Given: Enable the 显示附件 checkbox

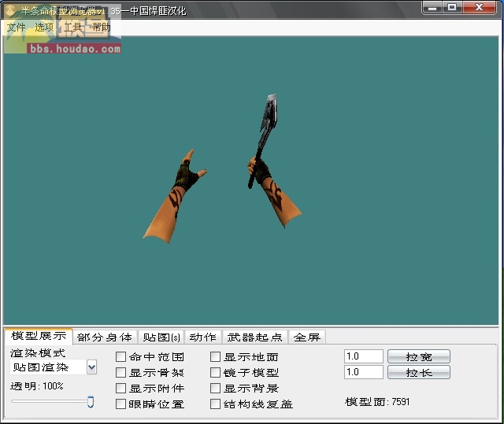Looking at the screenshot, I should [120, 388].
